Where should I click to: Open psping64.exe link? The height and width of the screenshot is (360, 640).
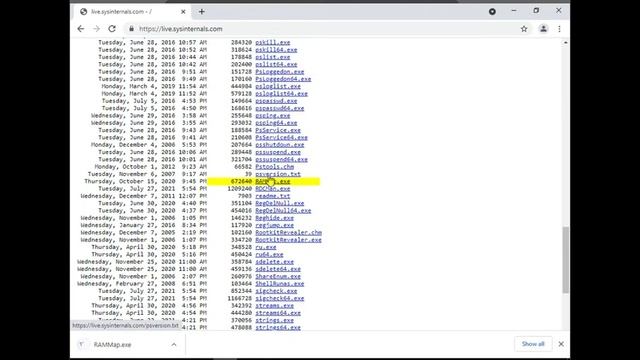click(x=276, y=123)
